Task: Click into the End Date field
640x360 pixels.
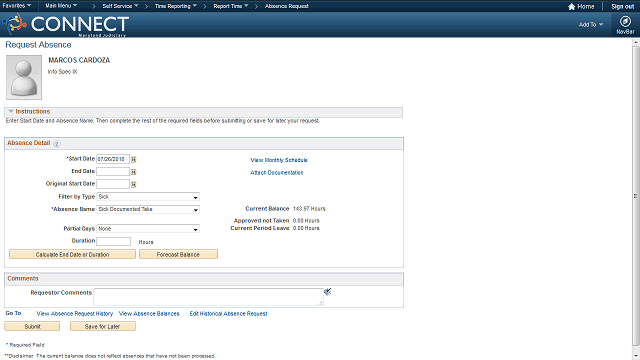Action: pyautogui.click(x=113, y=171)
